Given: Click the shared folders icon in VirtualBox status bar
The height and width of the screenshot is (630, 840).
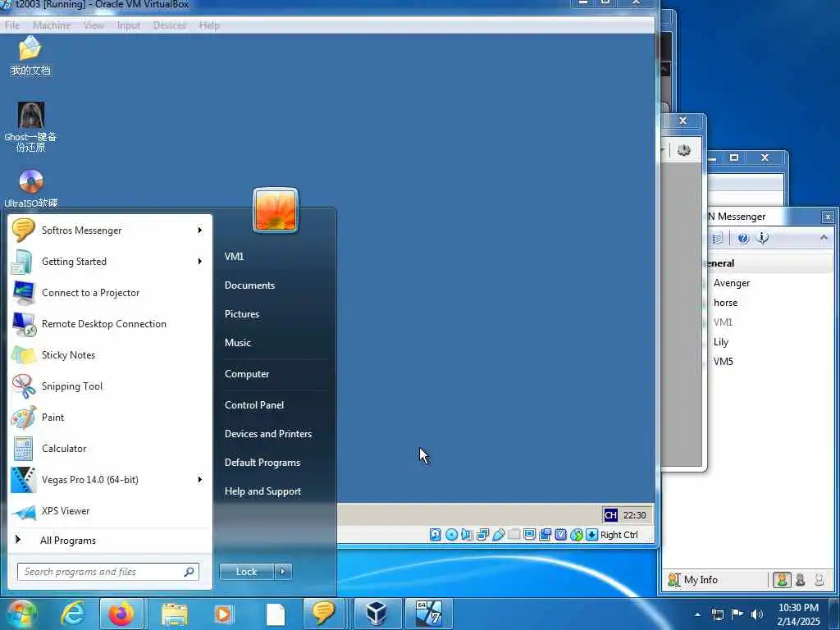Looking at the screenshot, I should point(514,535).
